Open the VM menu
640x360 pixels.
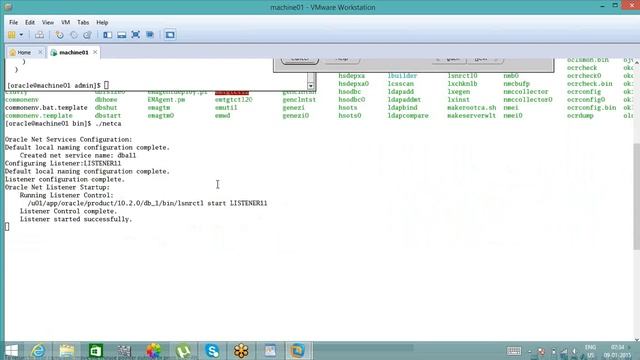[65, 22]
